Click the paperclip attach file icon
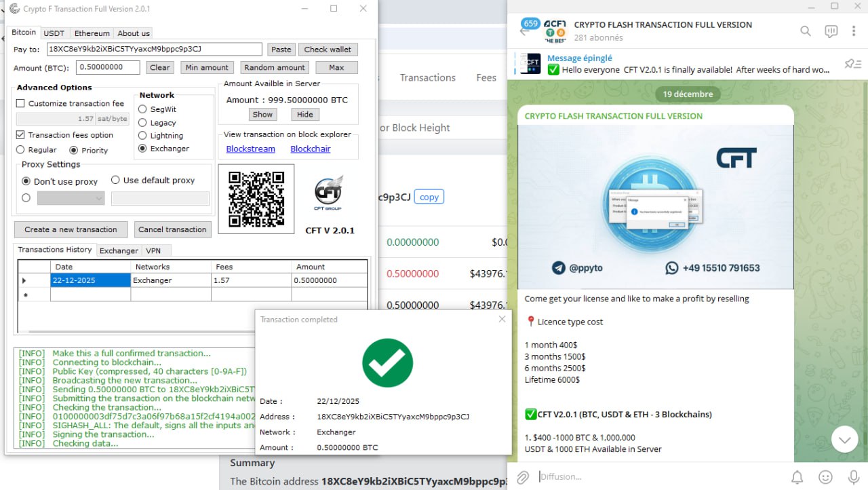The width and height of the screenshot is (868, 490). pyautogui.click(x=522, y=477)
